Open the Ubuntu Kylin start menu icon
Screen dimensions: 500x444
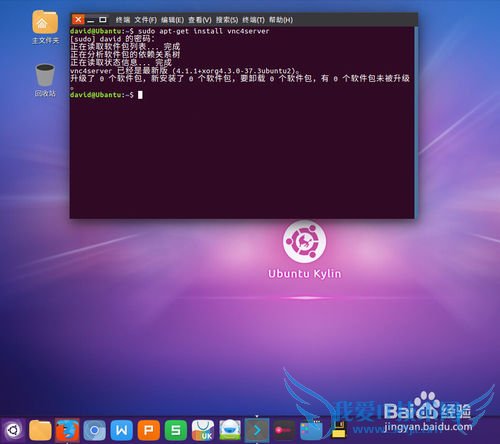tap(13, 430)
